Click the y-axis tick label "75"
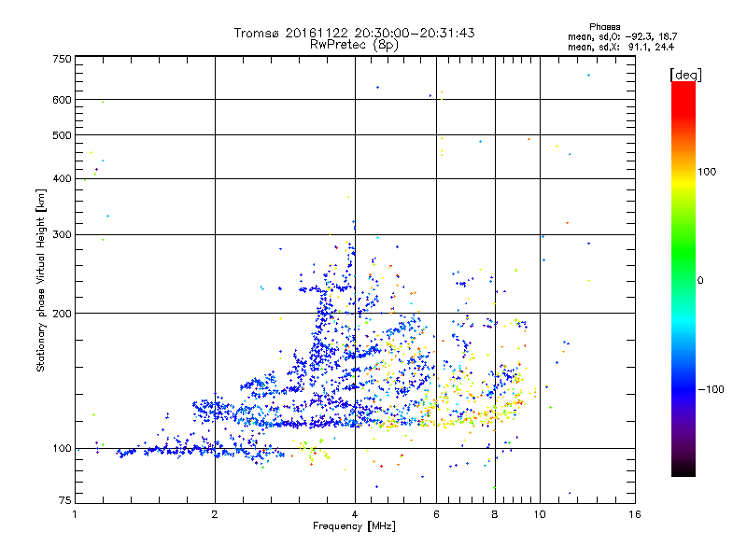The width and height of the screenshot is (747, 560). click(65, 500)
